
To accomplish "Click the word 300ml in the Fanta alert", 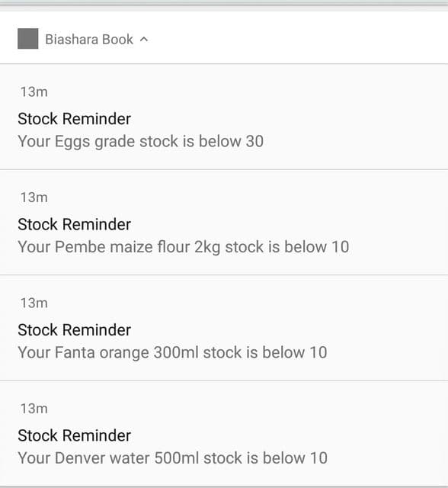I will point(176,352).
